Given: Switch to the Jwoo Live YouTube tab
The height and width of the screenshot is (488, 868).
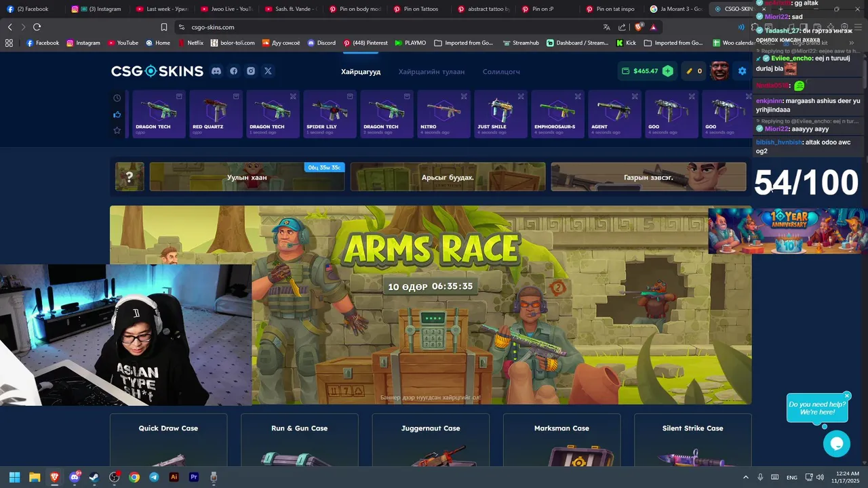Looking at the screenshot, I should (226, 9).
